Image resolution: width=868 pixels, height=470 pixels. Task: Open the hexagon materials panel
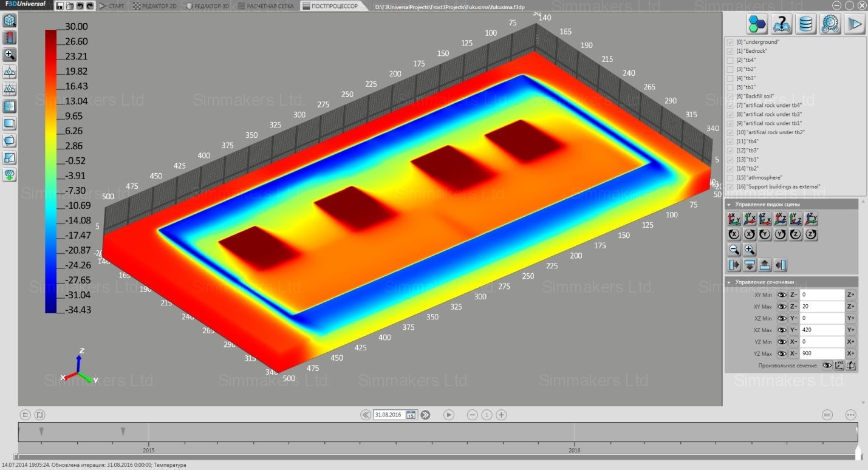point(757,24)
